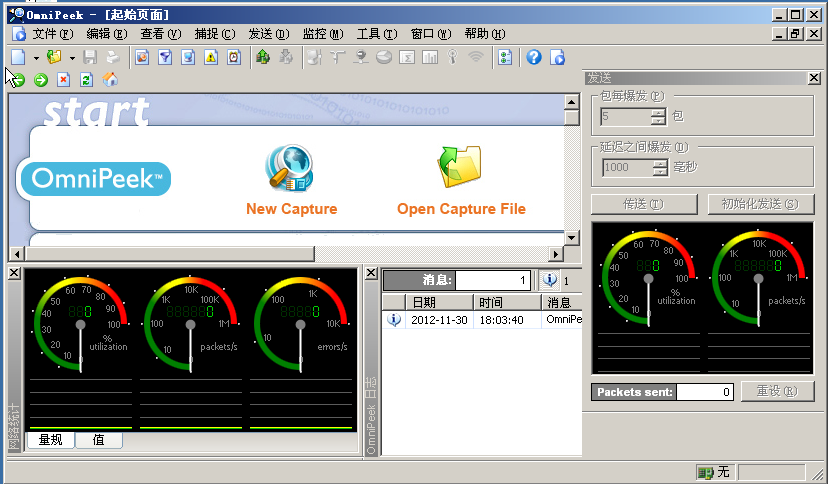Decrease packets per burst with spinner down
The height and width of the screenshot is (484, 828).
point(658,121)
